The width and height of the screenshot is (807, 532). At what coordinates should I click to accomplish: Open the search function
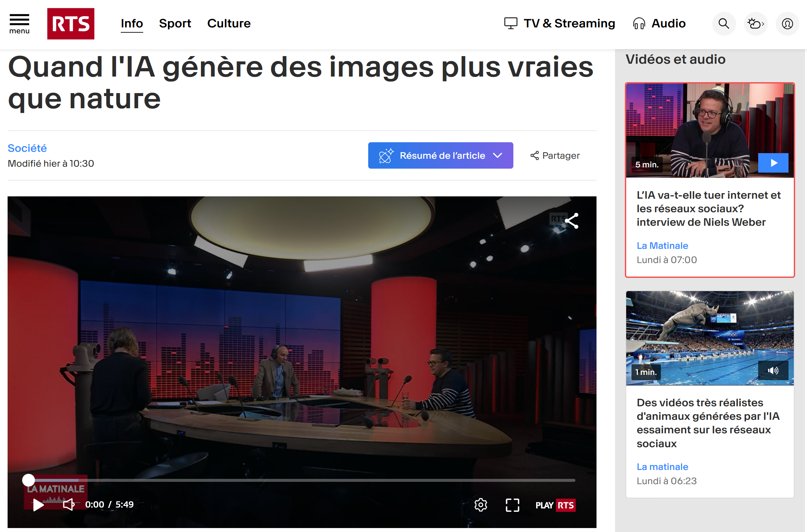tap(724, 23)
